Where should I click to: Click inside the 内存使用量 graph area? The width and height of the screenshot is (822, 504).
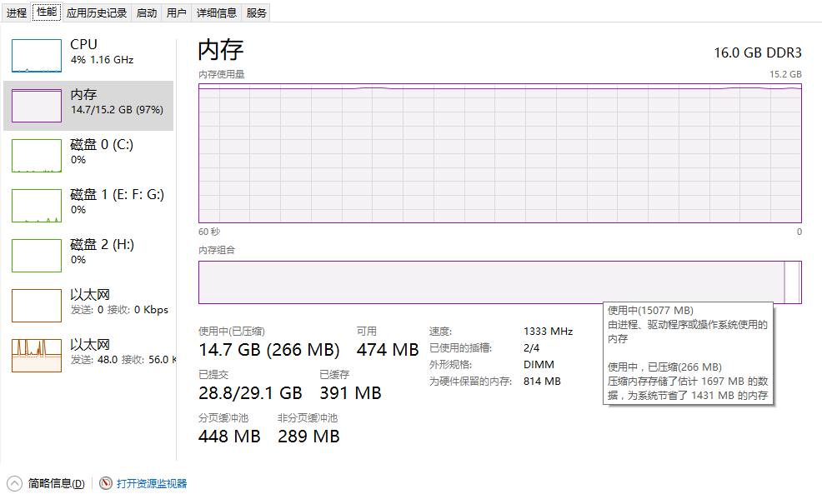499,154
